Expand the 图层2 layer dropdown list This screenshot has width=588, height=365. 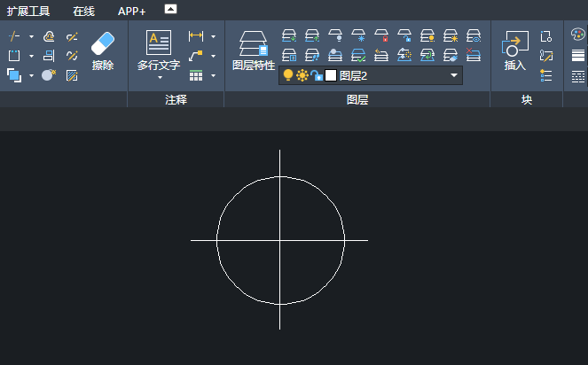(x=454, y=75)
